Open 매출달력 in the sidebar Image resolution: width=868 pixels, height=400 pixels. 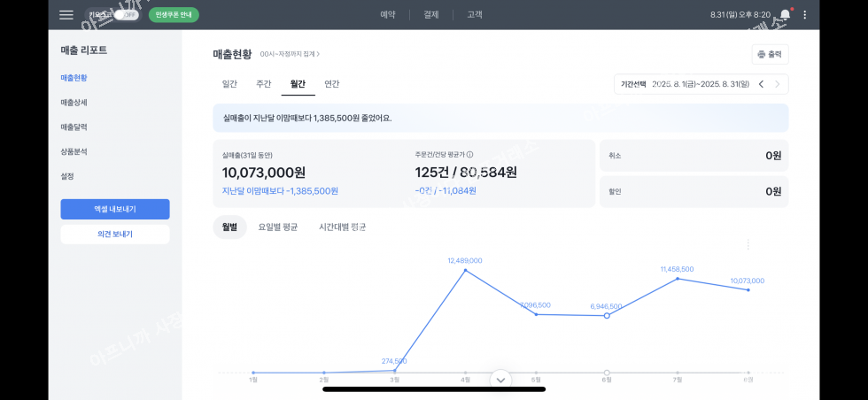74,127
